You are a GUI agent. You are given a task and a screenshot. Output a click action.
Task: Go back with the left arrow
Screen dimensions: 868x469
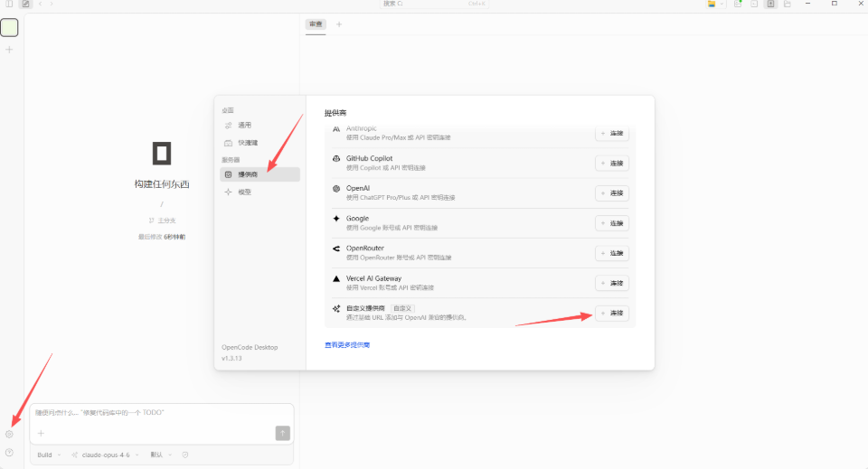(41, 4)
